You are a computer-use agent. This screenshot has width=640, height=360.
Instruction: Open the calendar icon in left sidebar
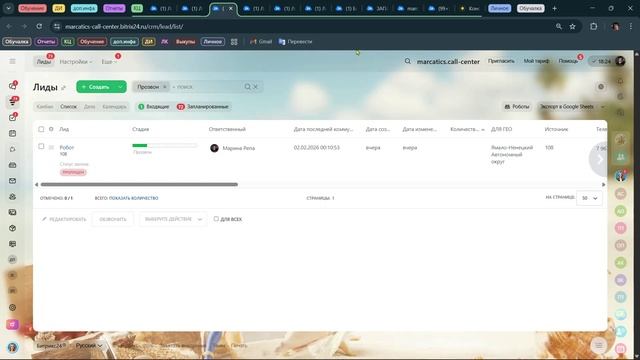[13, 133]
